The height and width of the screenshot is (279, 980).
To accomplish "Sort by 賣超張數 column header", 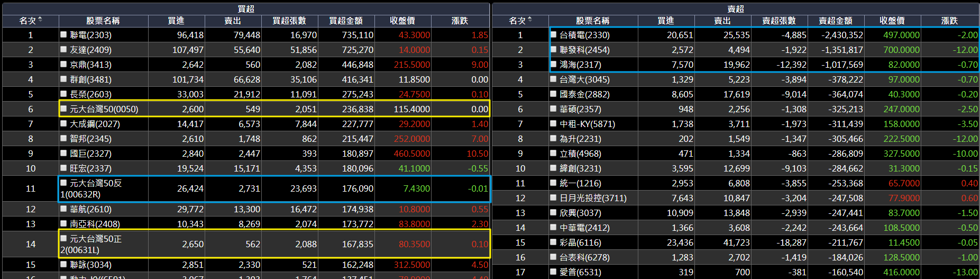I will coord(779,21).
